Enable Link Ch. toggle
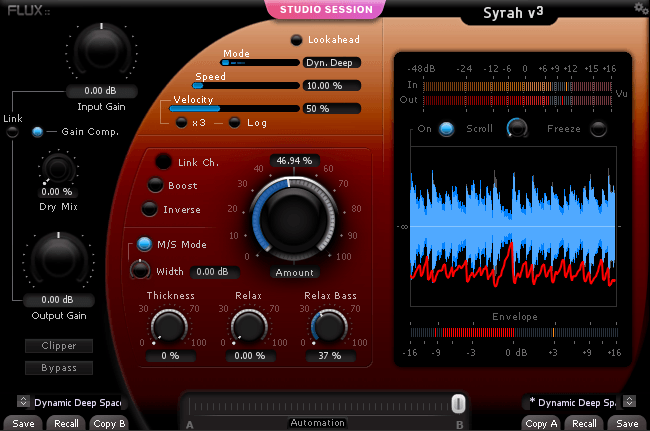The width and height of the screenshot is (650, 431). click(163, 161)
